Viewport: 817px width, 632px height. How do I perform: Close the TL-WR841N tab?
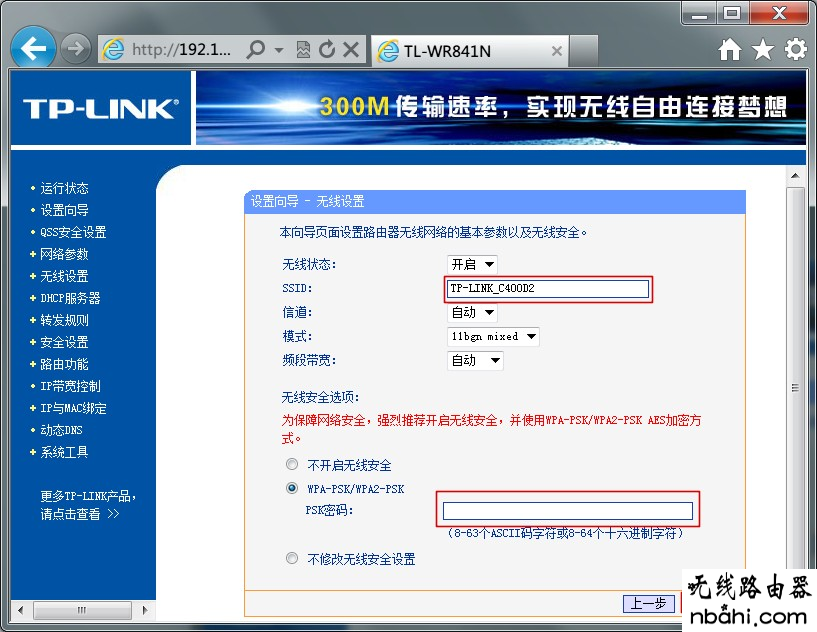pyautogui.click(x=556, y=51)
